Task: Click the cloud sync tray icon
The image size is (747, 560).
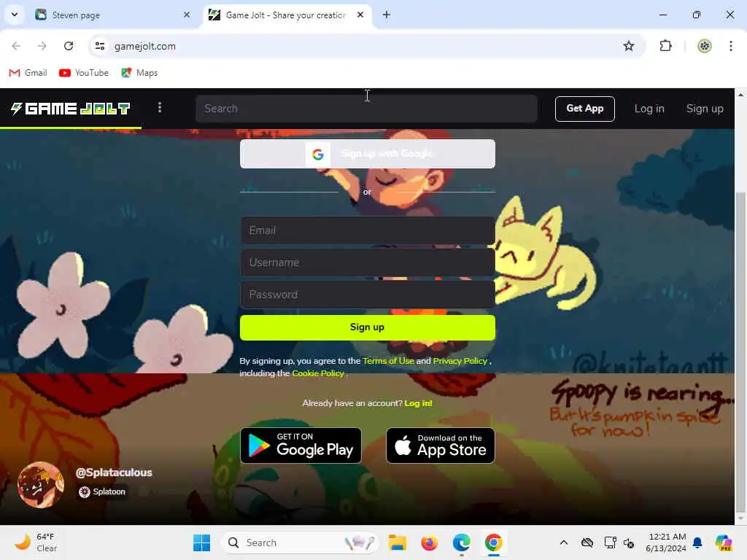Action: [587, 542]
